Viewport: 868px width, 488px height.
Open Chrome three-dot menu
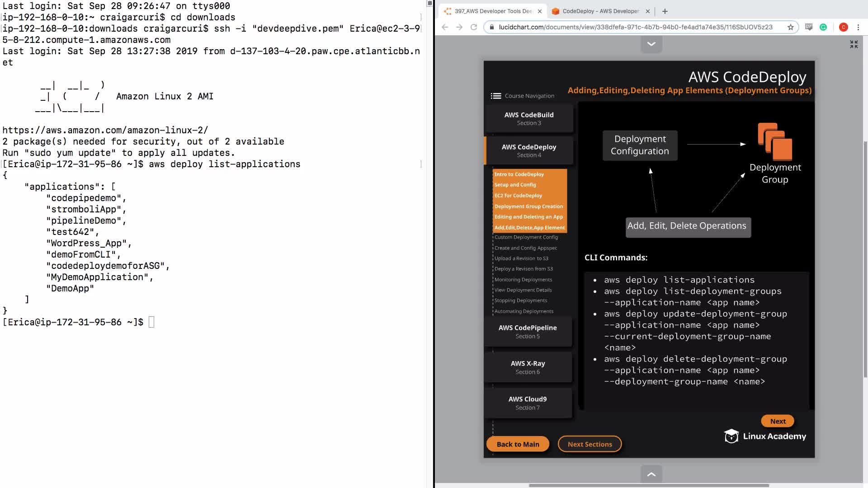[x=858, y=27]
